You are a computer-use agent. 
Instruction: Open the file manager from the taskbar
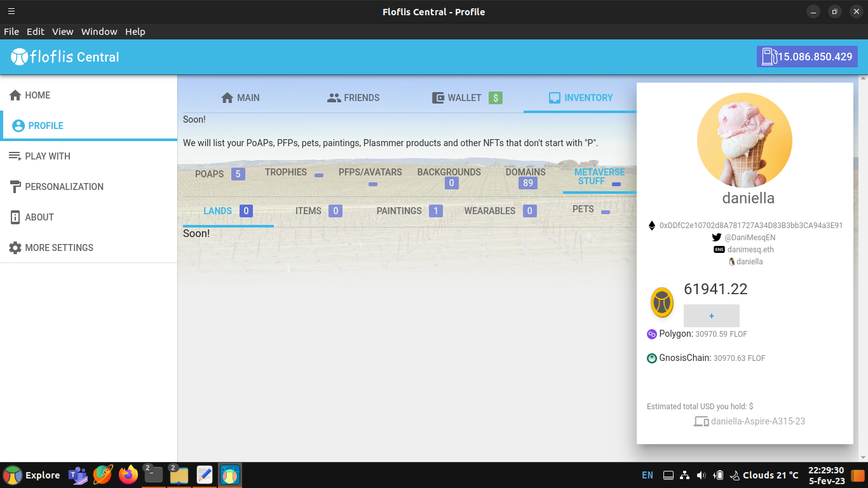tap(179, 475)
